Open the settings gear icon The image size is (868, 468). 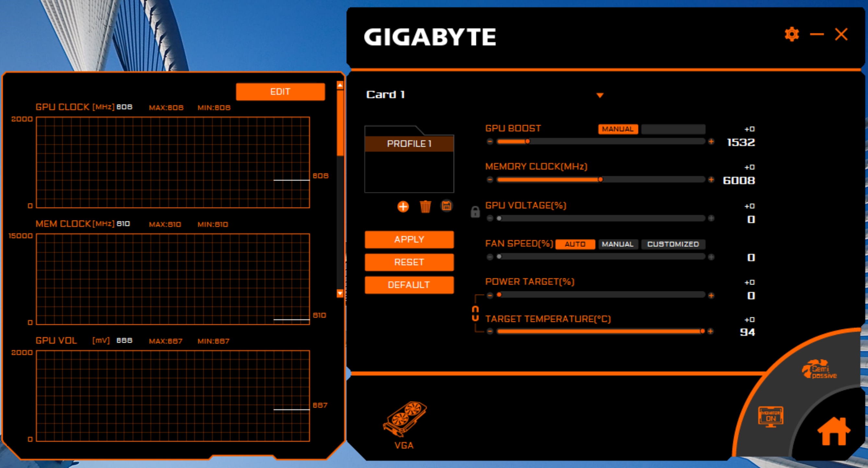[x=792, y=34]
